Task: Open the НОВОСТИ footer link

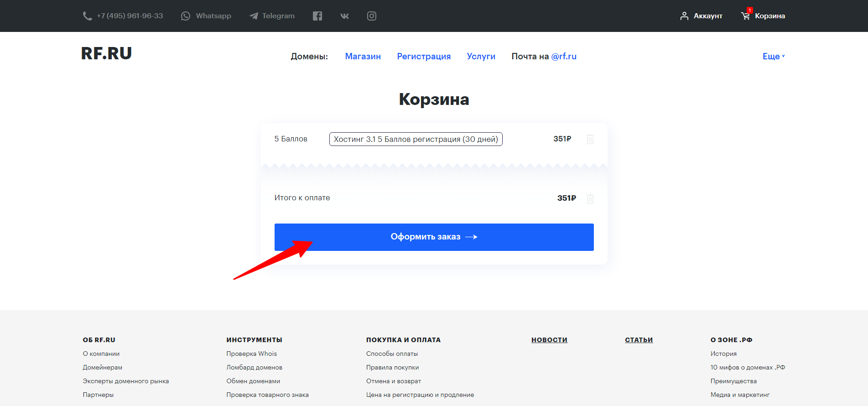Action: (549, 340)
